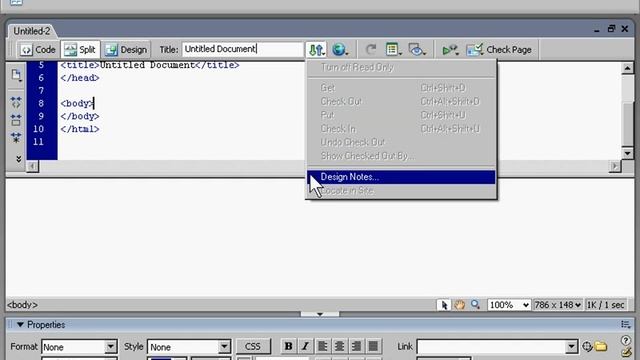The height and width of the screenshot is (360, 640).
Task: Click code line 6 closing head tag
Action: [x=80, y=78]
